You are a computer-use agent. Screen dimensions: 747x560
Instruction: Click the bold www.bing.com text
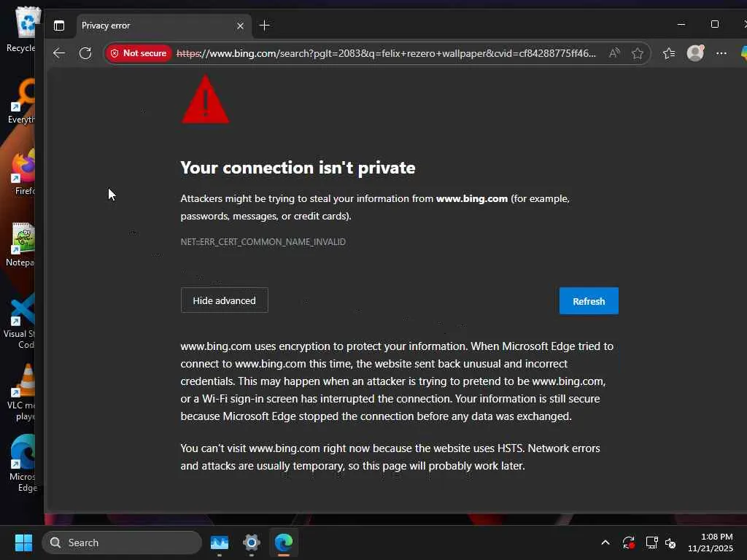pyautogui.click(x=472, y=198)
